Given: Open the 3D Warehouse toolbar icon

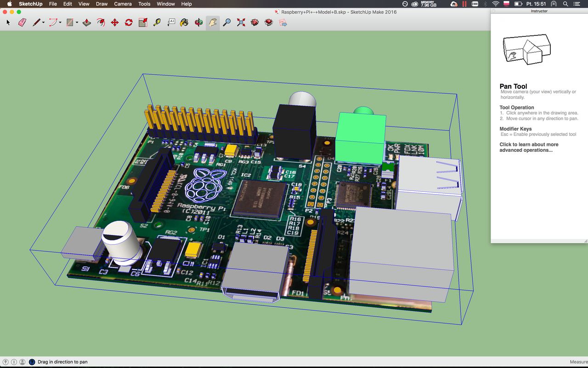Looking at the screenshot, I should pos(255,23).
